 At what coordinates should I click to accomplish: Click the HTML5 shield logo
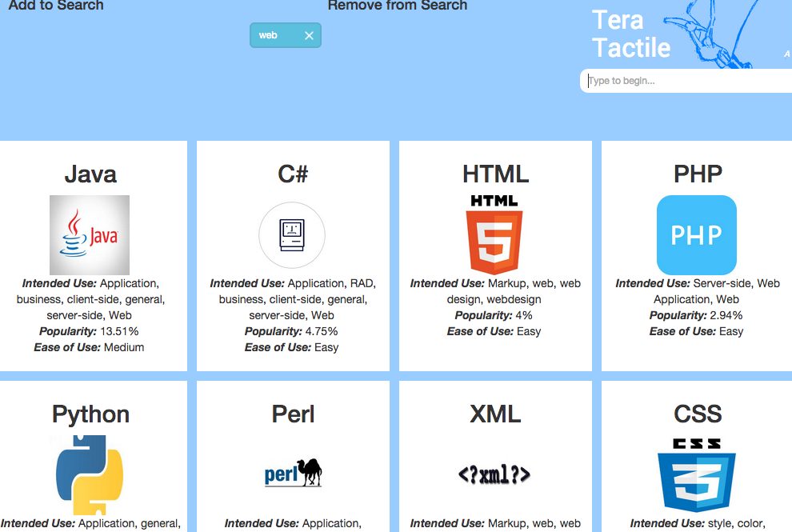click(x=494, y=235)
